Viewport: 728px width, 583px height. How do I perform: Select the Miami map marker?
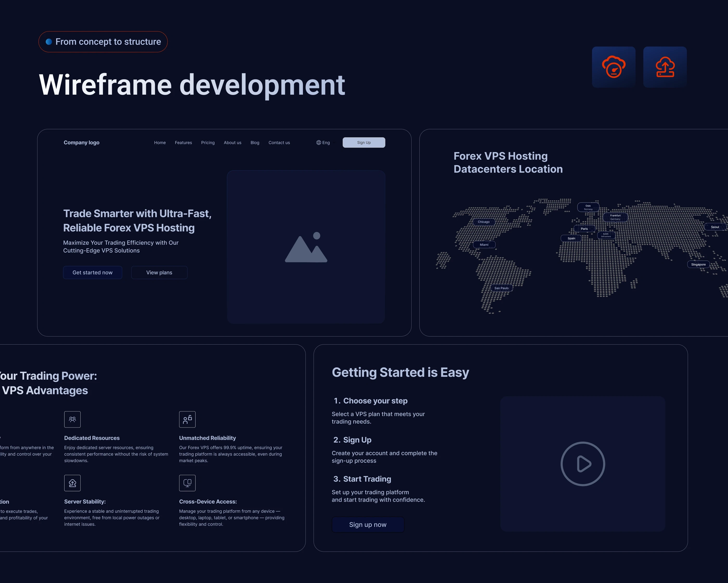tap(484, 244)
